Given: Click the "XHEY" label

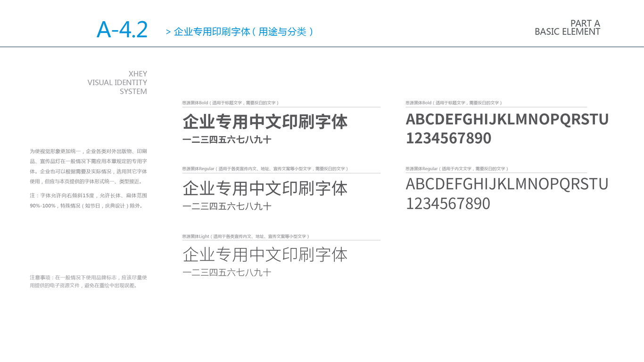Looking at the screenshot, I should tap(138, 74).
